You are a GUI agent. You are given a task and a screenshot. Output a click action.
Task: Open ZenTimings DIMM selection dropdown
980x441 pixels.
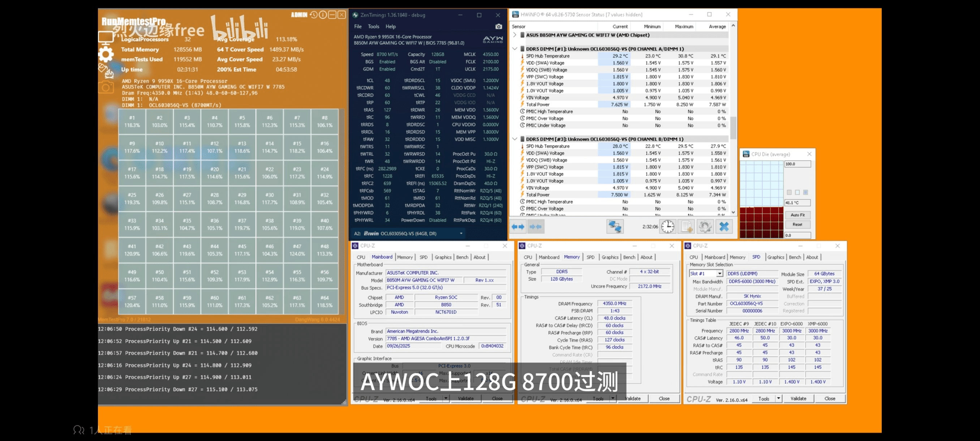461,234
